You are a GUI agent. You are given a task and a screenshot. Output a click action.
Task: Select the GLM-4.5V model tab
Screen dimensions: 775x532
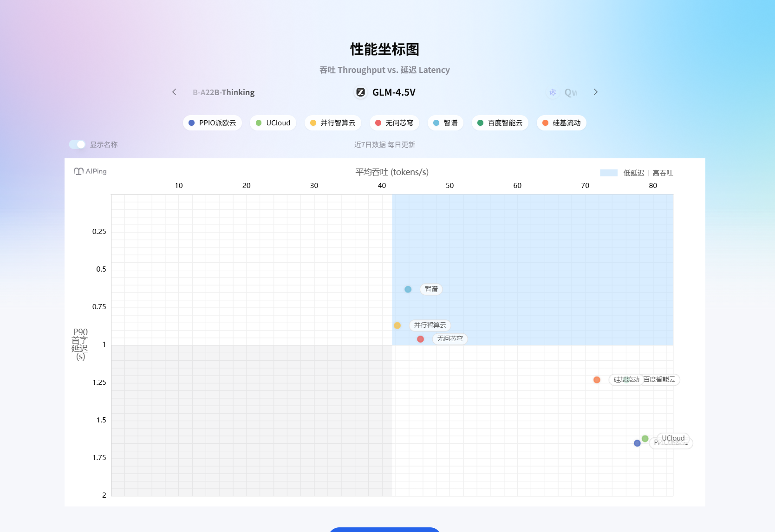pos(385,92)
